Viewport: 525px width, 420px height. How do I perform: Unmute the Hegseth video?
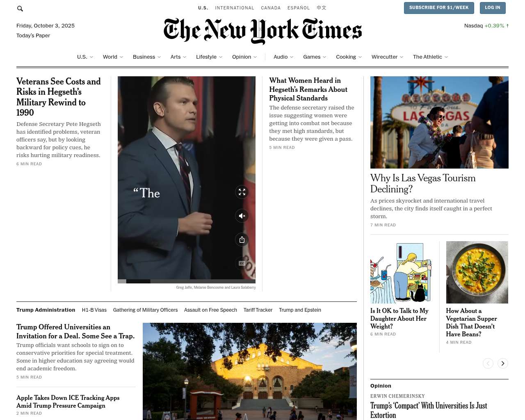point(242,216)
